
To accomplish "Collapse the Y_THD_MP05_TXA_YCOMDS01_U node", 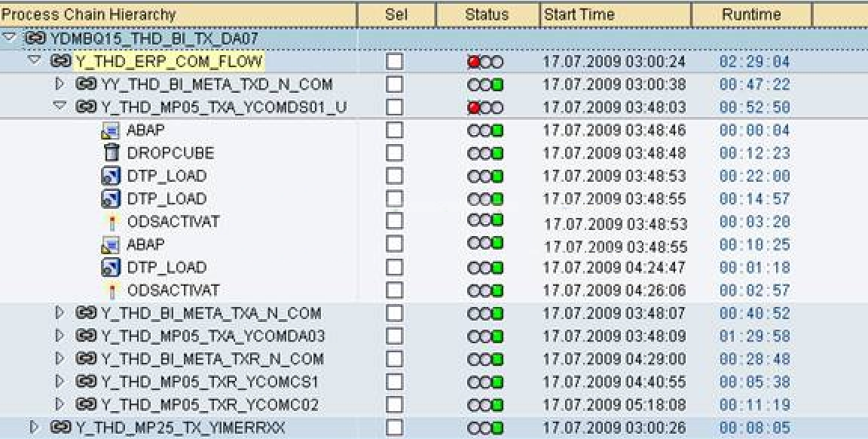I will (x=60, y=106).
